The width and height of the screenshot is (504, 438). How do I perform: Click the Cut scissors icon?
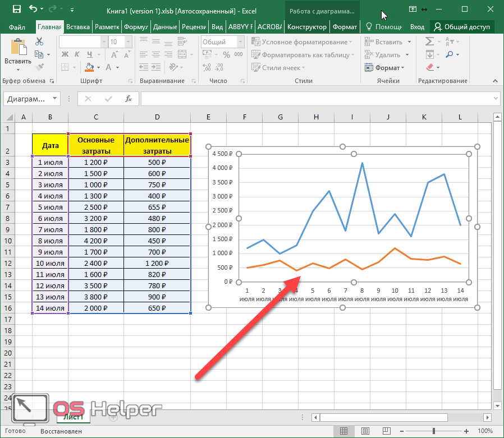(x=39, y=42)
